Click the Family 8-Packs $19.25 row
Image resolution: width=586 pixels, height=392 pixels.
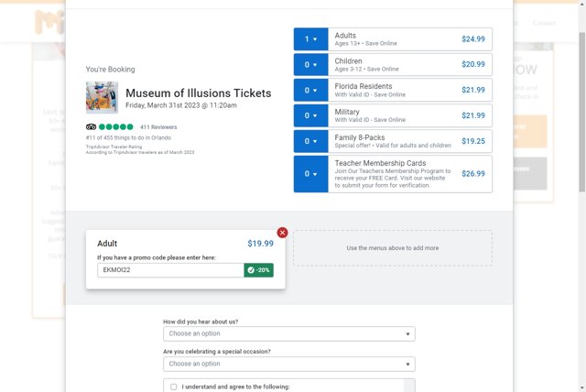point(409,141)
